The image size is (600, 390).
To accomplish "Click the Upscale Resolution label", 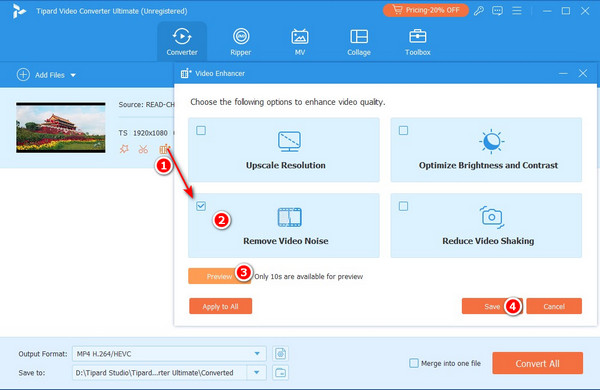I will pos(285,165).
